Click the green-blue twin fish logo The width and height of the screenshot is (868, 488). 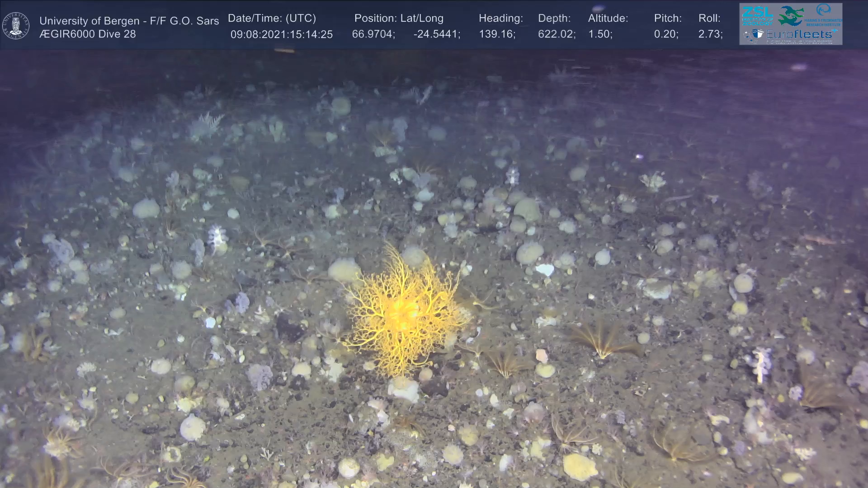click(x=791, y=16)
